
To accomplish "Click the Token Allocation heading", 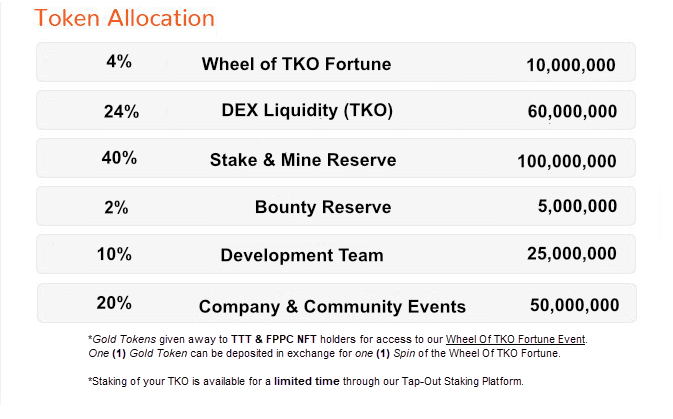I will click(124, 18).
